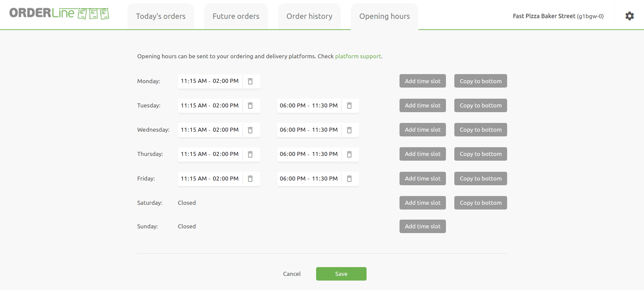Remove Thursday's 11:15 AM slot via trash icon
The image size is (644, 290).
tap(250, 154)
